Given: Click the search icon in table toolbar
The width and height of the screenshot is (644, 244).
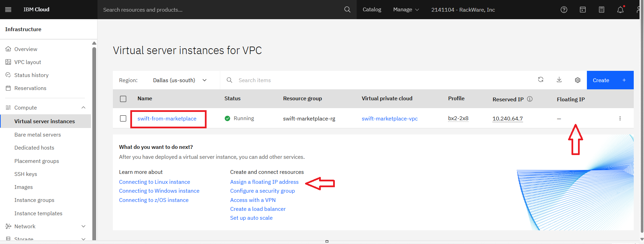Looking at the screenshot, I should coord(229,80).
